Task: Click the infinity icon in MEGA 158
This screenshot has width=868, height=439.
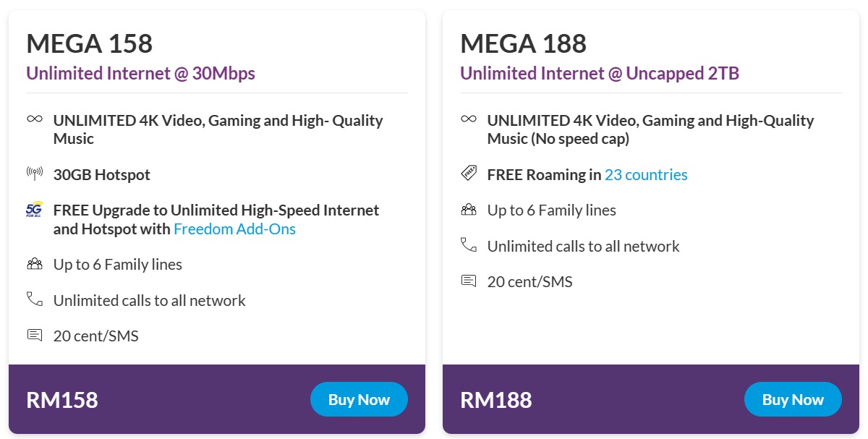Action: [x=35, y=119]
